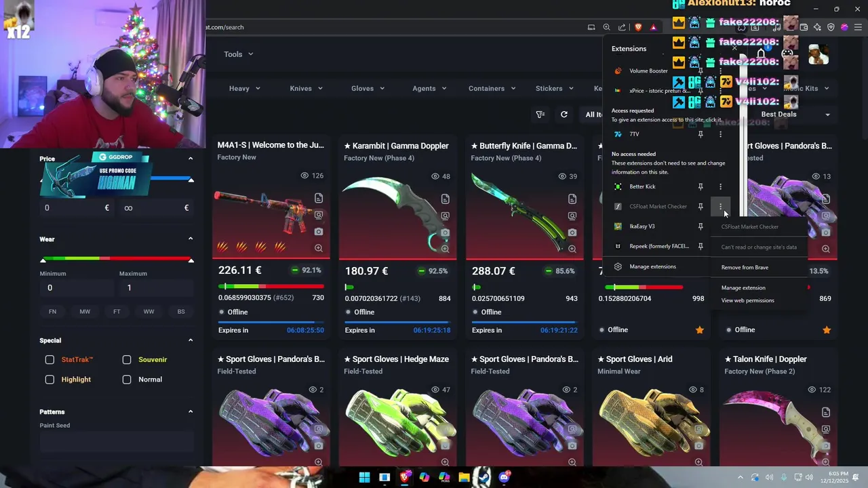Select the FT wear filter
The height and width of the screenshot is (488, 868).
tap(117, 312)
